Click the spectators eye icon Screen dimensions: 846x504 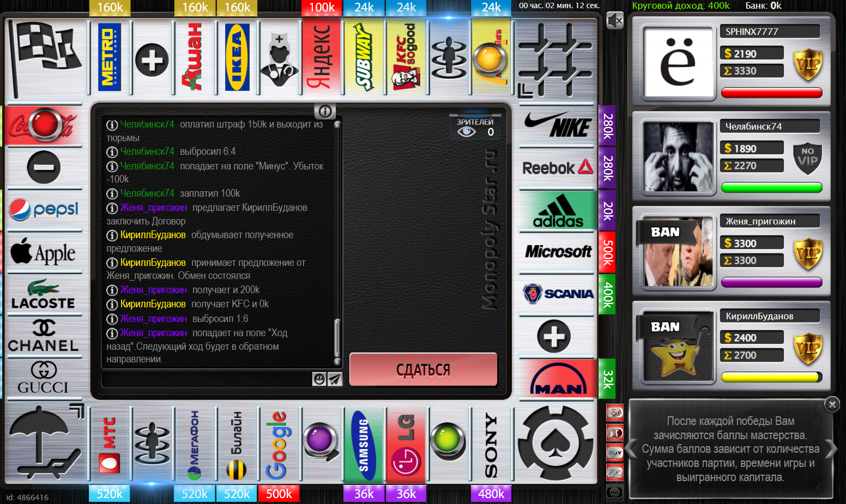click(x=467, y=132)
